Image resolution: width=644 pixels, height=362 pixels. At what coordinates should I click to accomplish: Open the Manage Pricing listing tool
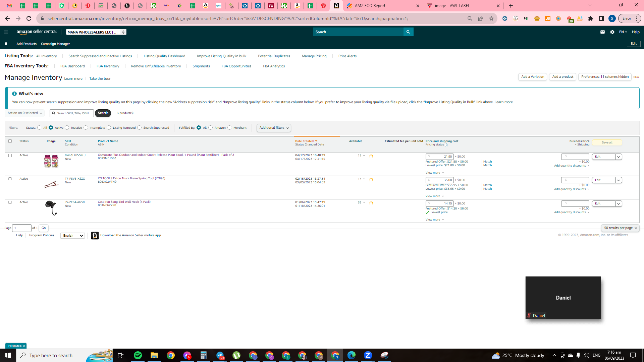pos(314,56)
